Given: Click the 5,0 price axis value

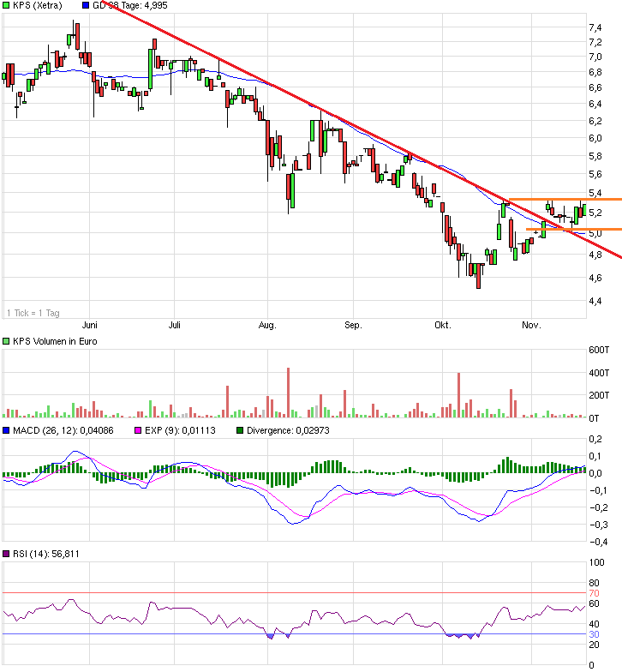Looking at the screenshot, I should pos(595,233).
